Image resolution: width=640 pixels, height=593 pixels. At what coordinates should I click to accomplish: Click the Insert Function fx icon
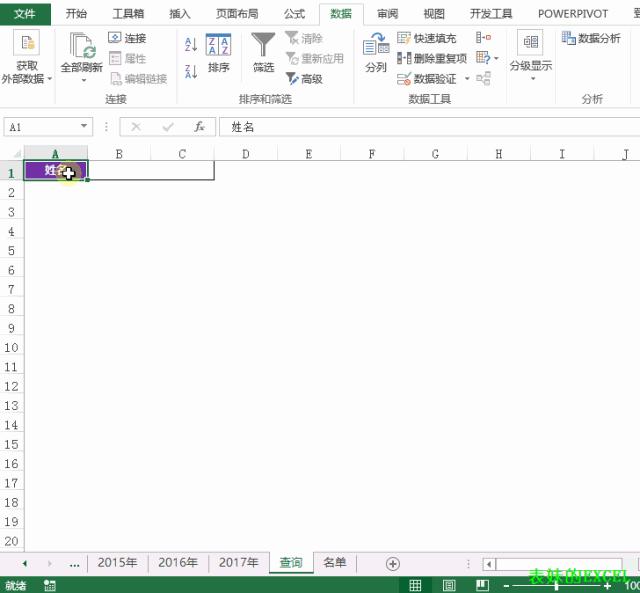click(199, 127)
